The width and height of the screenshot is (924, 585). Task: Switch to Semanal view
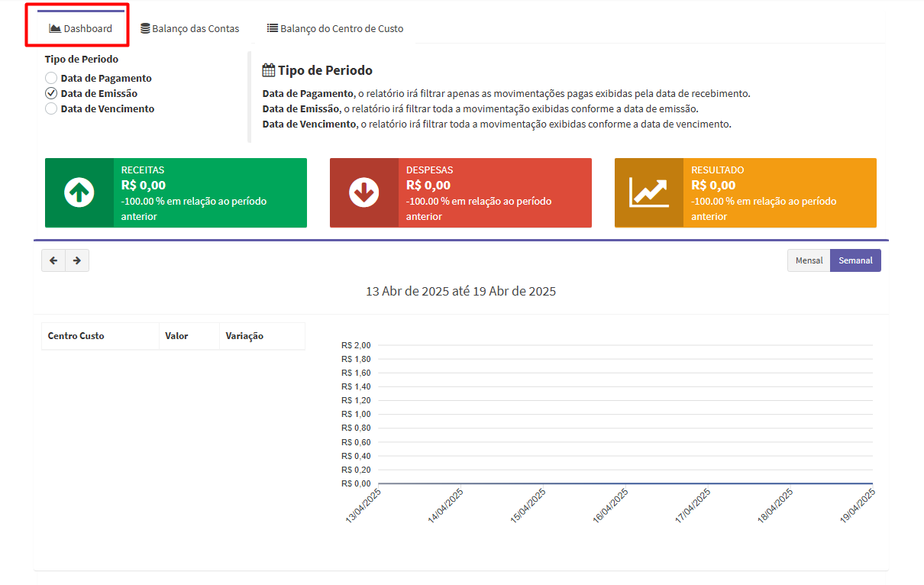[x=855, y=260]
